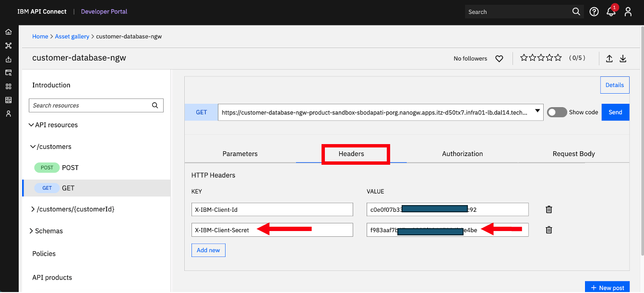This screenshot has width=644, height=293.
Task: Click the search icon in resources search box
Action: click(155, 105)
